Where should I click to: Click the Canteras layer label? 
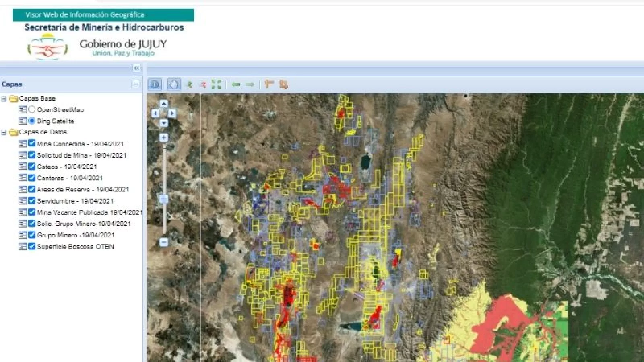click(x=70, y=178)
